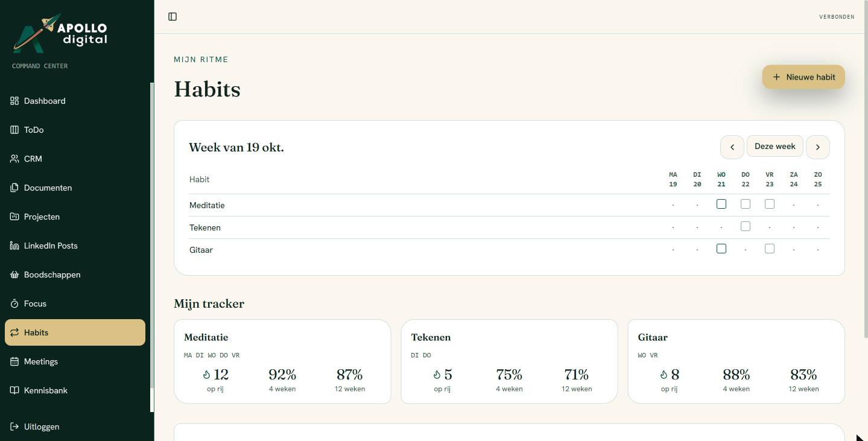The image size is (868, 441).
Task: Open Dashboard in the sidebar
Action: coord(75,101)
